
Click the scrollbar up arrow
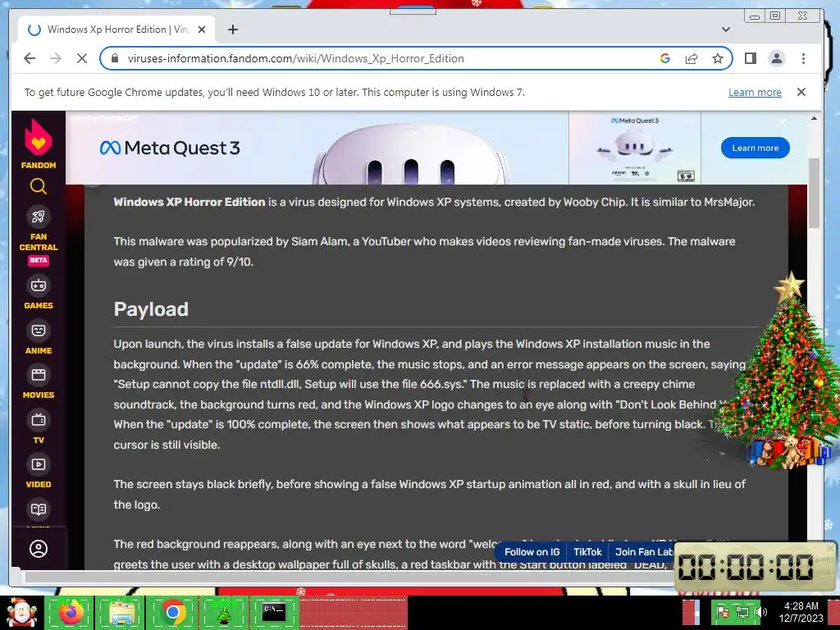tap(814, 118)
